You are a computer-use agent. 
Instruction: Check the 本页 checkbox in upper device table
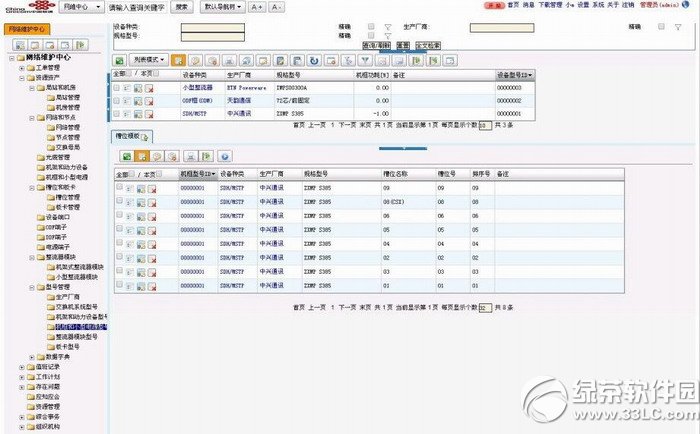tap(156, 73)
